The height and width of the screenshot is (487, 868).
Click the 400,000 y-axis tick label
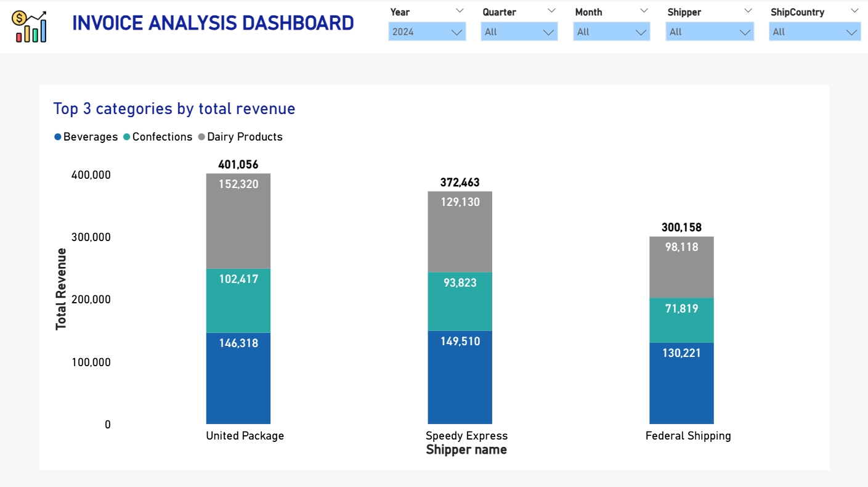[x=91, y=175]
